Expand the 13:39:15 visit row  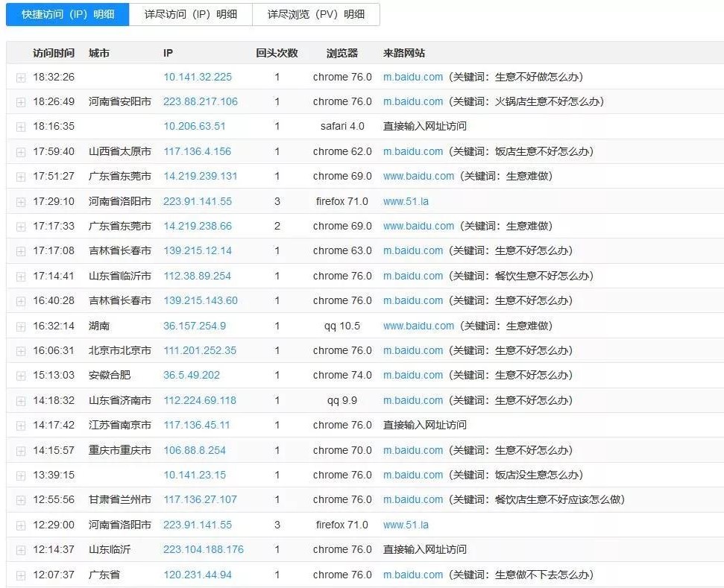[x=21, y=475]
